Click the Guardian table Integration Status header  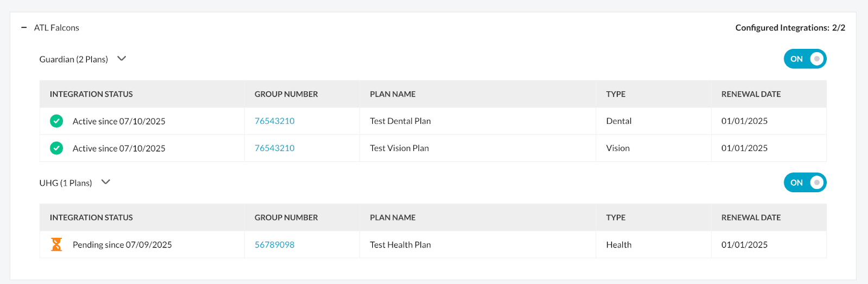click(x=91, y=94)
